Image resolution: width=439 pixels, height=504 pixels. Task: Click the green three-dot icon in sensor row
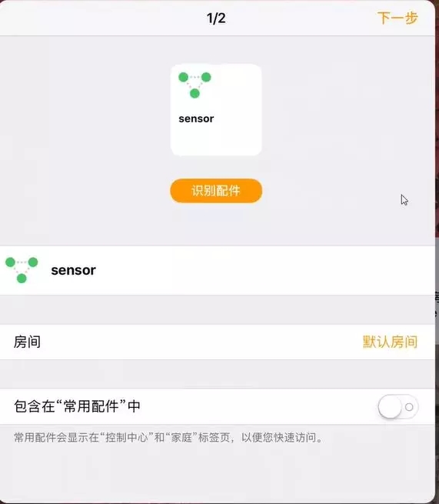[x=22, y=270]
